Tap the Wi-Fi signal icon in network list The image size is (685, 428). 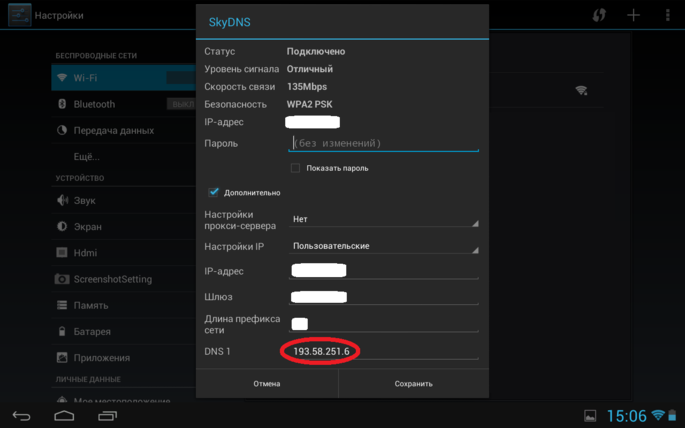tap(581, 90)
